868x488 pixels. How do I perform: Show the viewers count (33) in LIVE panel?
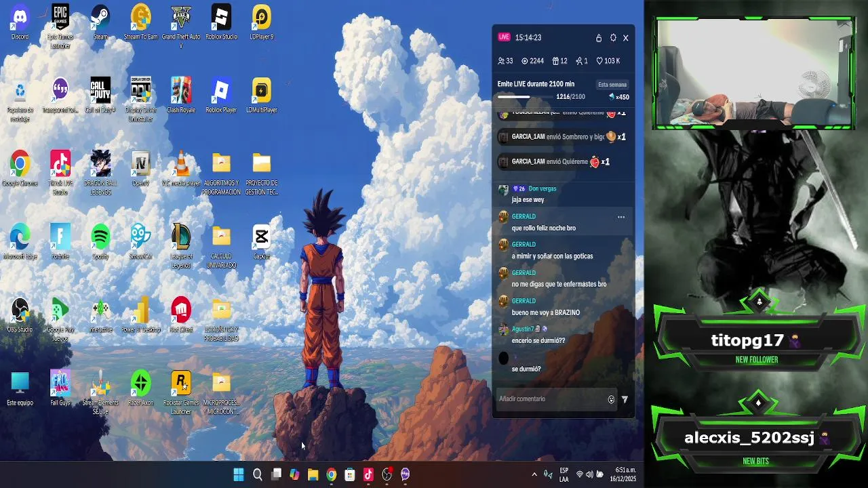[x=505, y=61]
